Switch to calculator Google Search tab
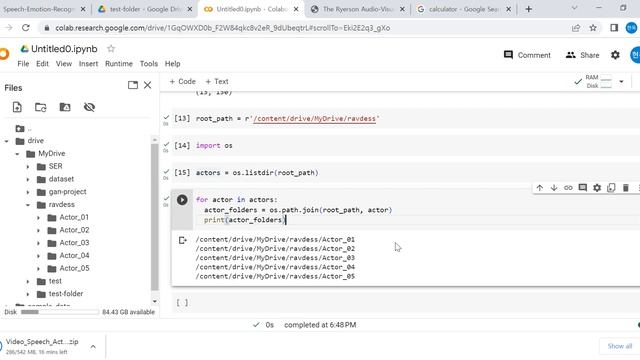The width and height of the screenshot is (640, 360). pyautogui.click(x=464, y=9)
